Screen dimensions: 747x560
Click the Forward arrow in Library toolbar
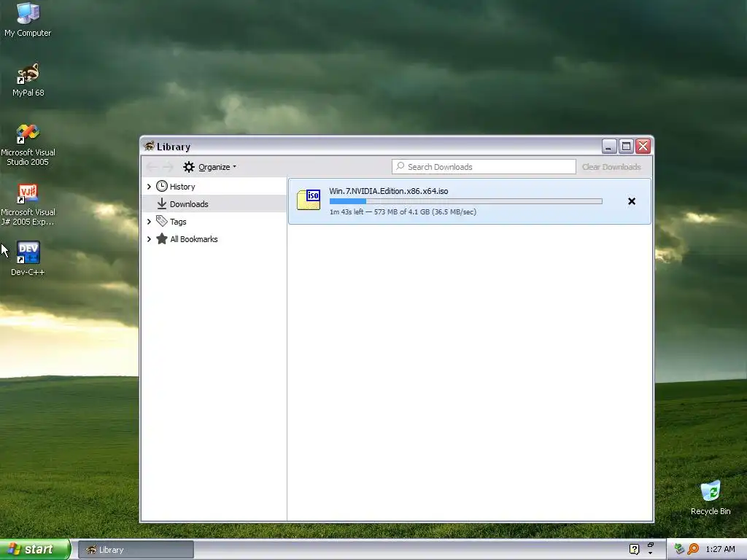tap(167, 167)
